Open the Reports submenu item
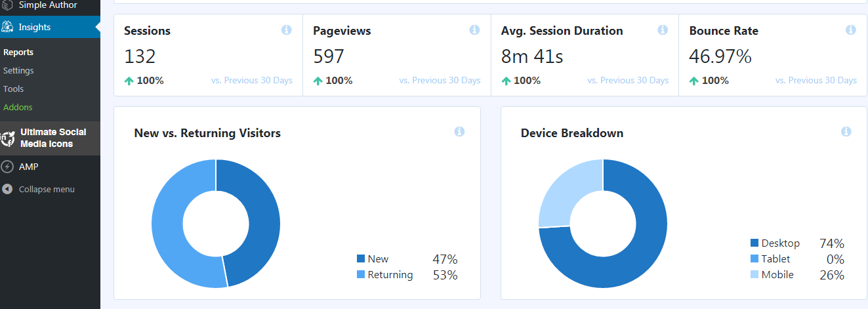Screen dimensions: 868x309 [18, 52]
